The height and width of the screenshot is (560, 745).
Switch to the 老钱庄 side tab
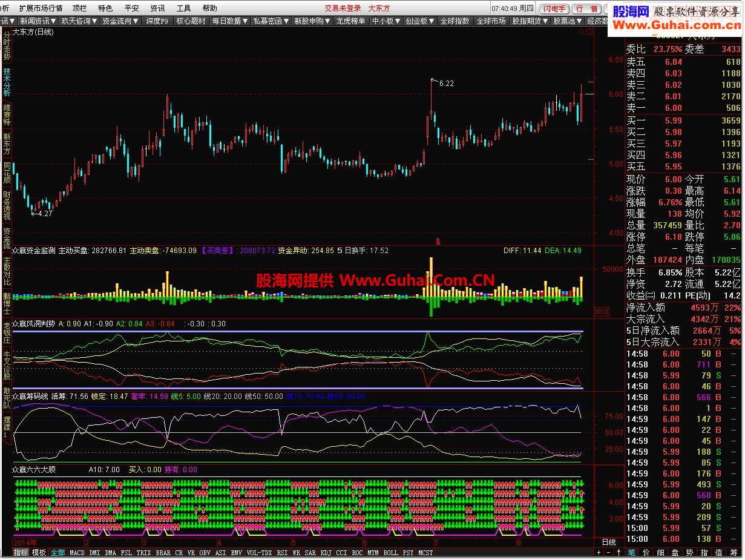click(7, 333)
